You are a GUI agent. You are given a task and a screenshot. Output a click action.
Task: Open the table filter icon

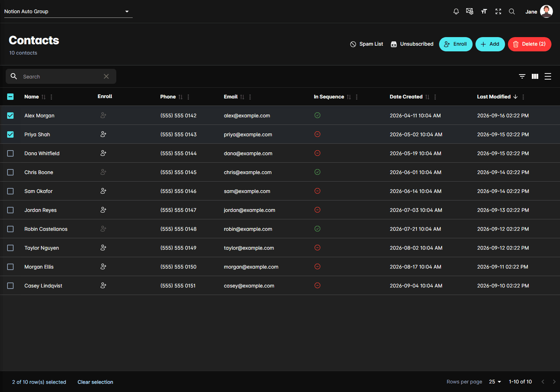pyautogui.click(x=522, y=76)
